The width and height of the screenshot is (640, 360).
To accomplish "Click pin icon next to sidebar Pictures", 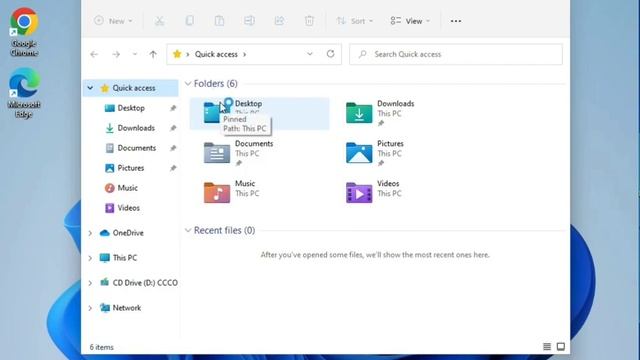I will click(173, 168).
